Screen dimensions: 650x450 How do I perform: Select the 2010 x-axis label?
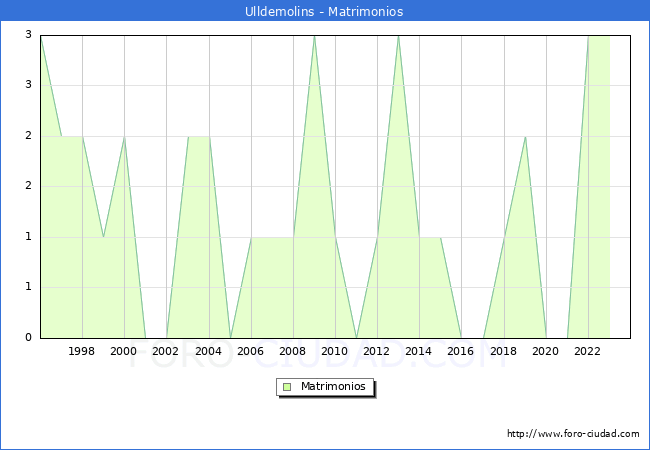point(335,352)
